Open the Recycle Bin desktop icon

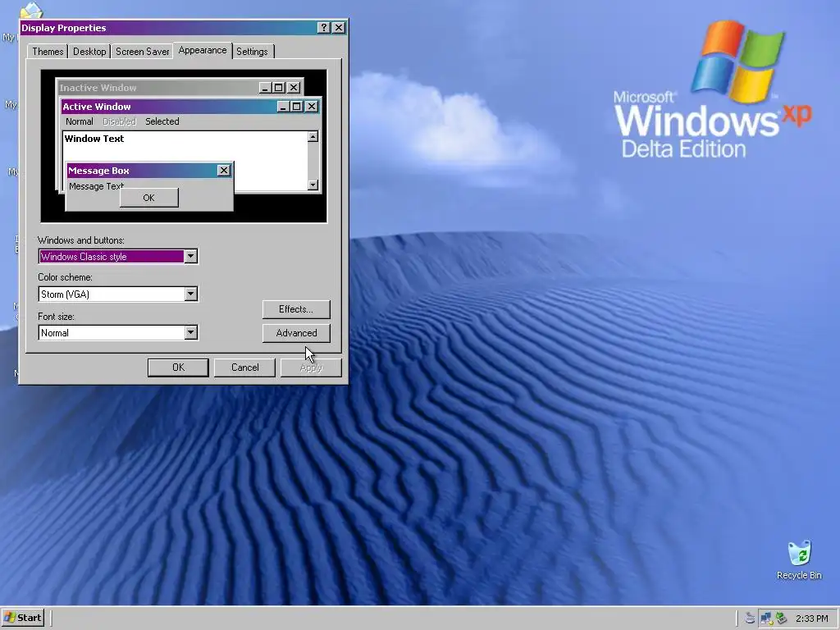(x=799, y=559)
